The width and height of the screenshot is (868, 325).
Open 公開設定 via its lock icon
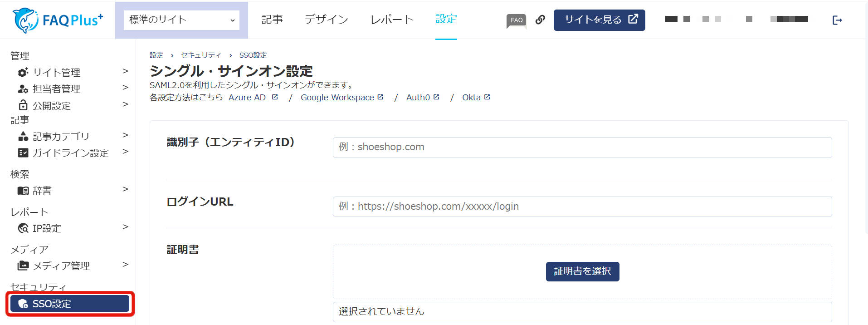click(23, 105)
